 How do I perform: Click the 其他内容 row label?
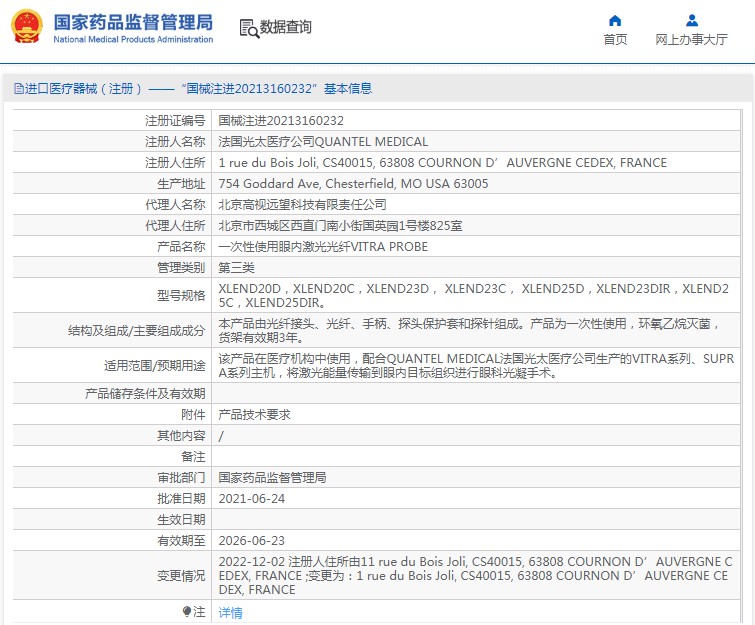point(181,436)
